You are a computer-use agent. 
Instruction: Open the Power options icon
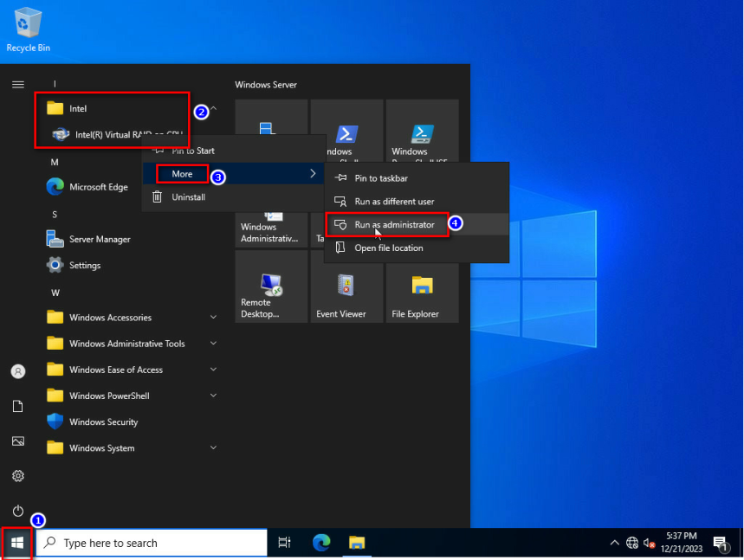click(18, 511)
